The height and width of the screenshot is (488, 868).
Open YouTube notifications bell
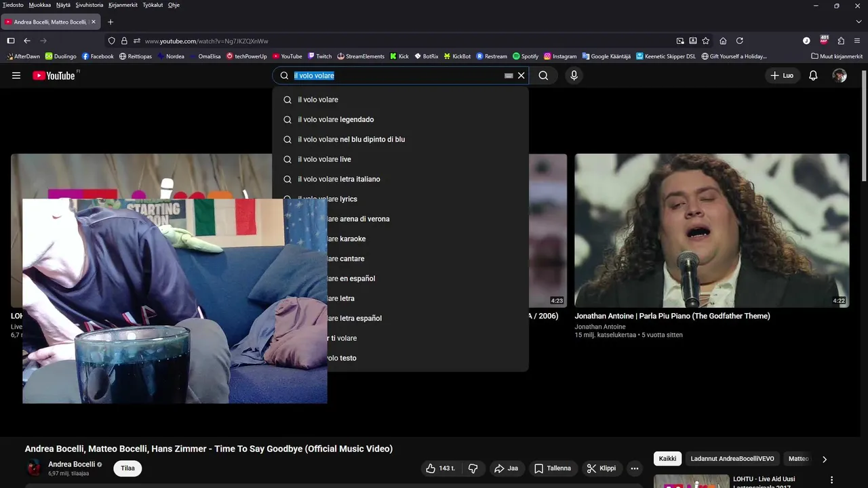pyautogui.click(x=813, y=76)
